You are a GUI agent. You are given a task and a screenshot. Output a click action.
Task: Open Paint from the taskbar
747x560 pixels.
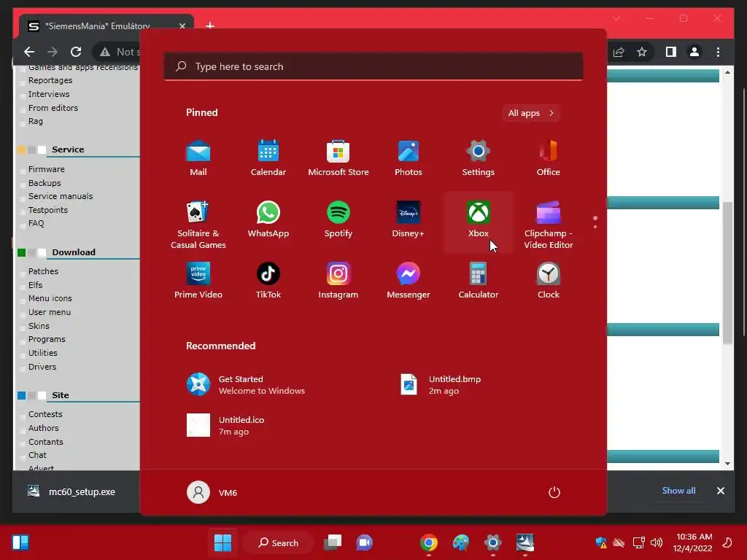point(461,542)
